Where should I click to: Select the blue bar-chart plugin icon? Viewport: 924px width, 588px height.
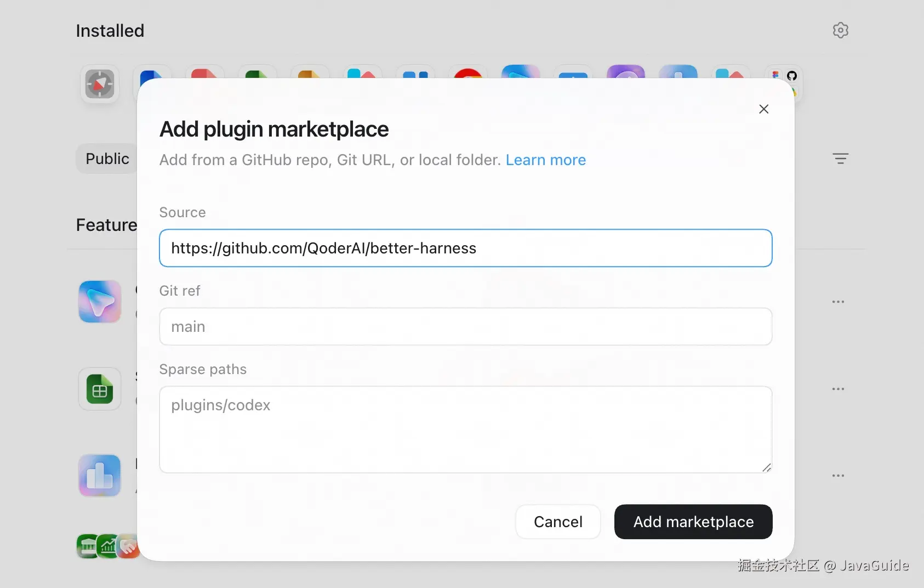point(100,476)
